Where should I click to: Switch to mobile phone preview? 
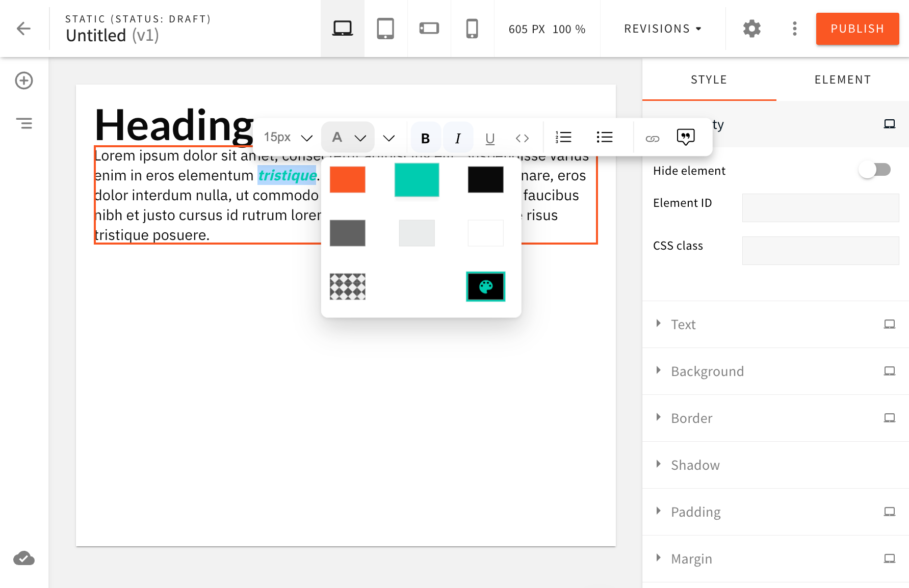(472, 29)
